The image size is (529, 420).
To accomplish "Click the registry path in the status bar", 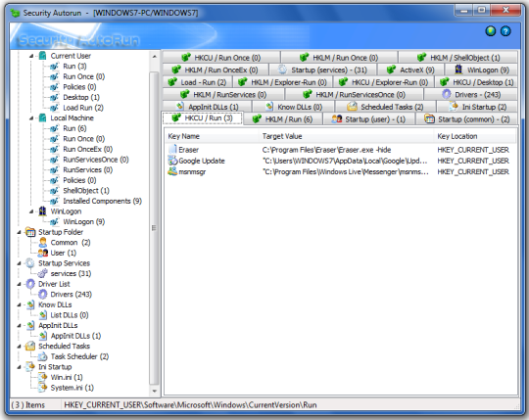I will (x=190, y=405).
